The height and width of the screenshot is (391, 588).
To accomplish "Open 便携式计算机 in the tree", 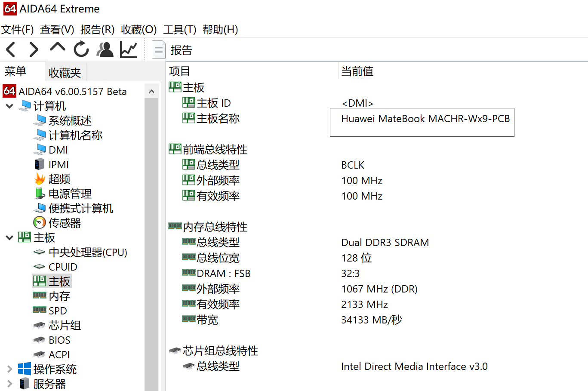I will [x=73, y=208].
